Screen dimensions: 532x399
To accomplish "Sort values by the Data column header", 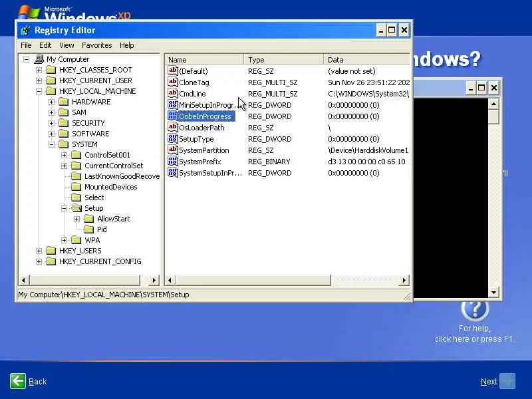I will pos(367,60).
